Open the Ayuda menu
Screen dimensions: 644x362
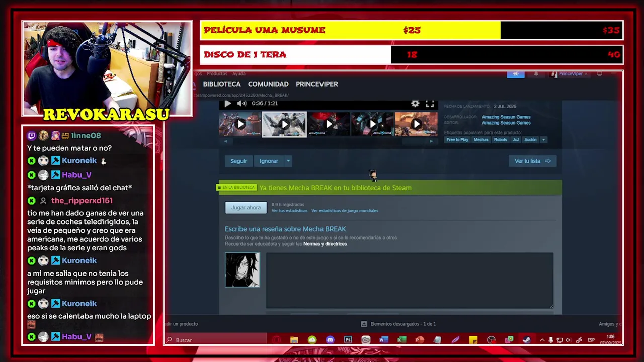click(238, 74)
